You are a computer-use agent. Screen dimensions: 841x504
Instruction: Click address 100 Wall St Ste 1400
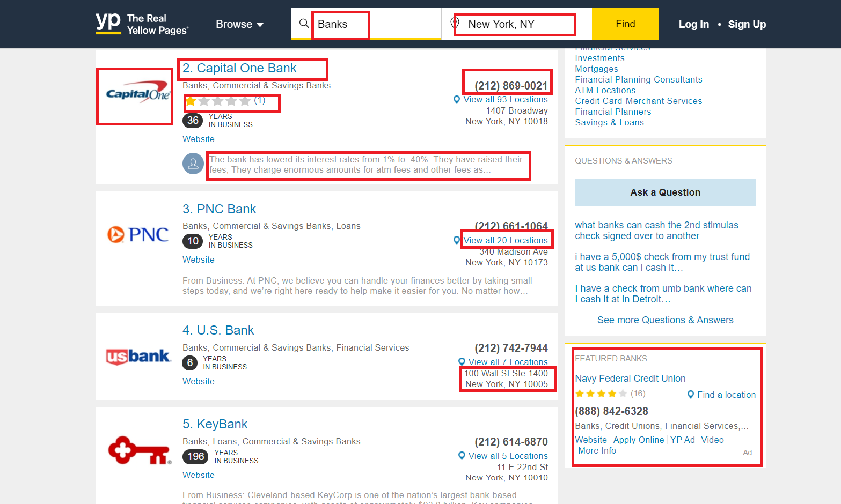[x=506, y=373]
